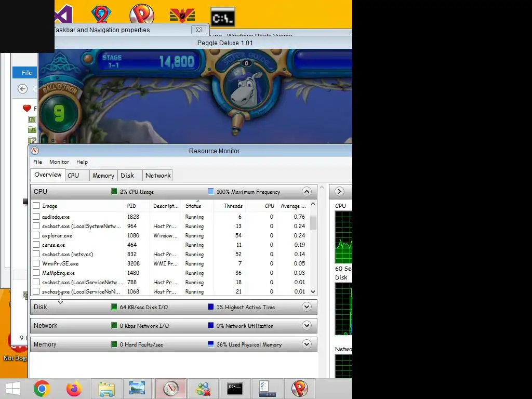Click the graphs pane arrow button
This screenshot has height=399, width=532.
coord(339,191)
